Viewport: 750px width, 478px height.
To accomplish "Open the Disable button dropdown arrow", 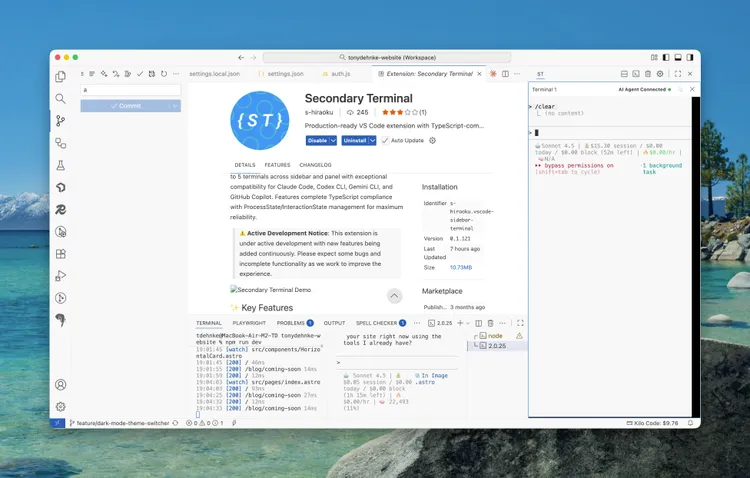I will pyautogui.click(x=333, y=141).
